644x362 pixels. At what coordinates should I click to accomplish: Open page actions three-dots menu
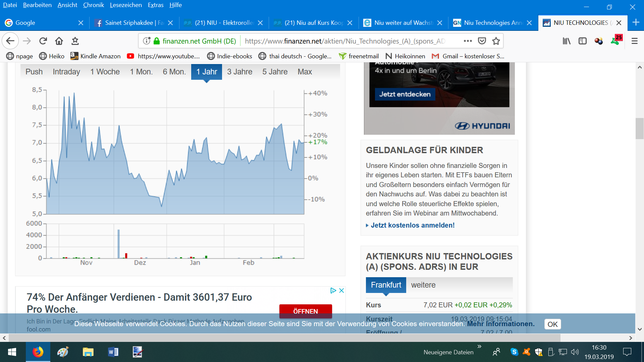click(468, 41)
